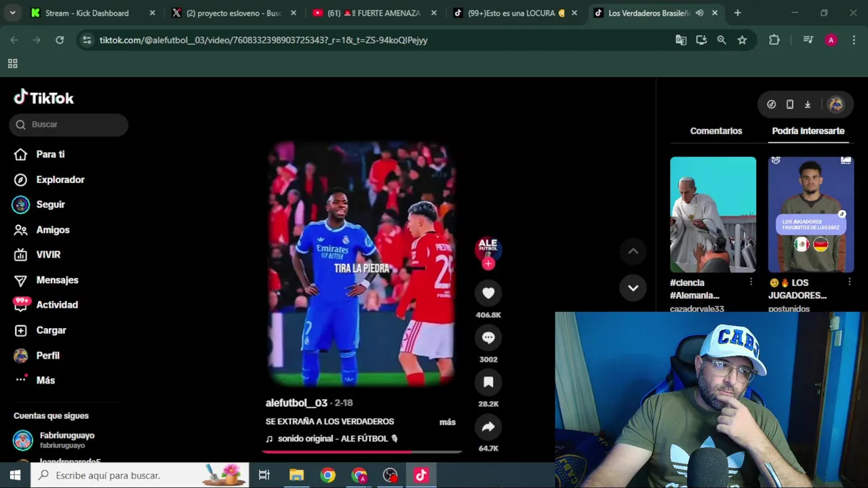
Task: Open alefutbol__03 username link
Action: pyautogui.click(x=296, y=403)
